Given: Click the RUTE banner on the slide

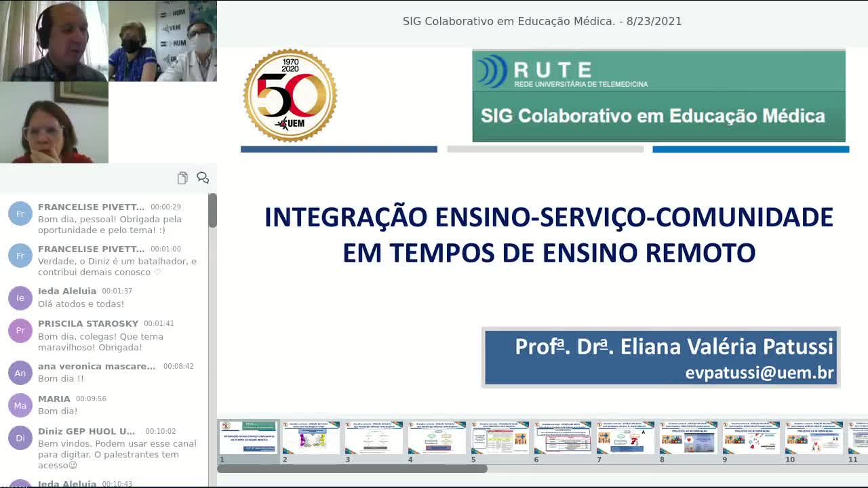Looking at the screenshot, I should click(659, 96).
